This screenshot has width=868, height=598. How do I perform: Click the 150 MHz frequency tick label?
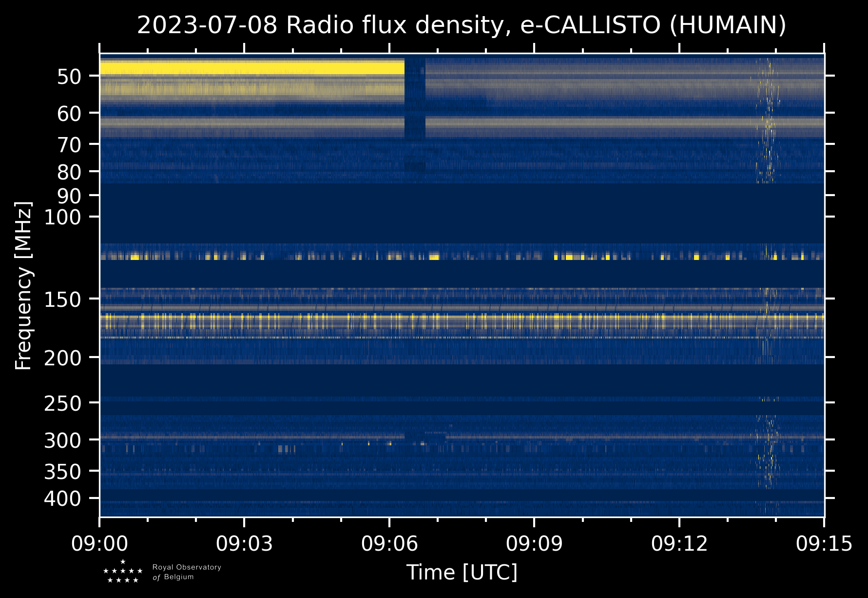62,299
